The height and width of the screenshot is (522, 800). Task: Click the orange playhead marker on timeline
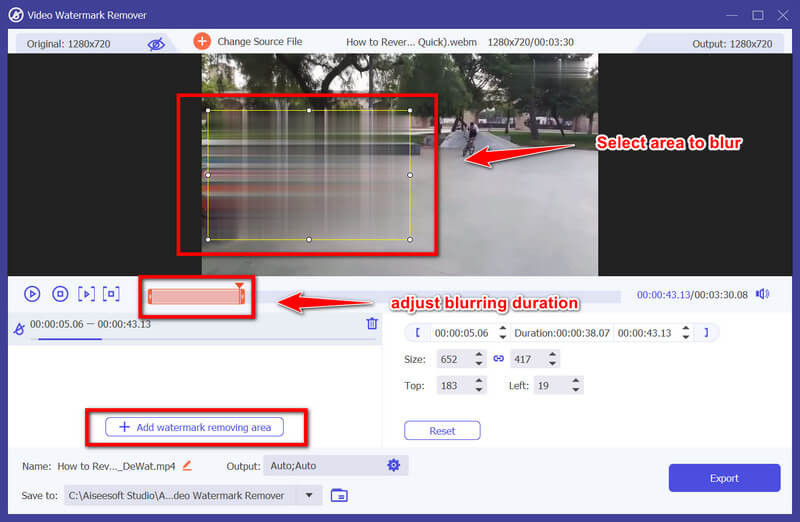(239, 286)
